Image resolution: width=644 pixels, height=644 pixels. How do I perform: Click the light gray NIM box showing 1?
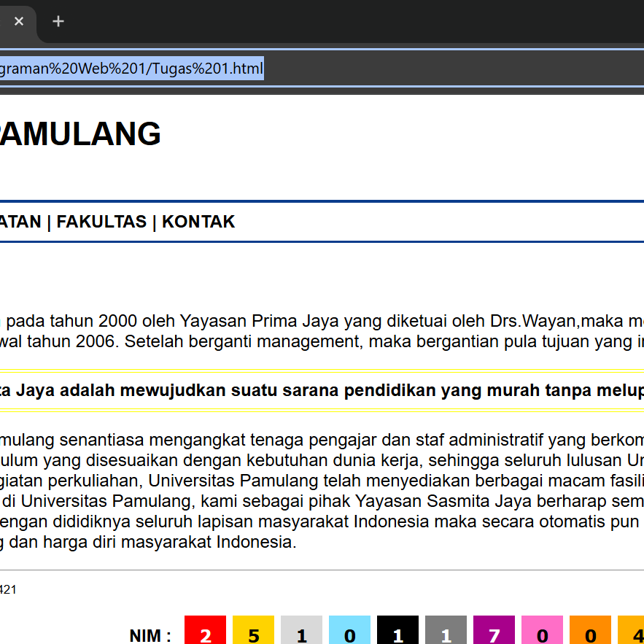301,629
